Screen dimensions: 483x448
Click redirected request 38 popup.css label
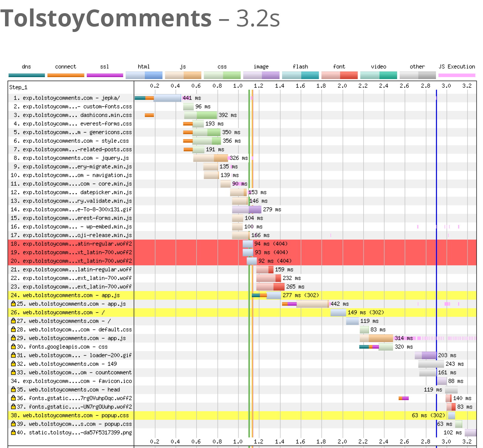(x=70, y=415)
